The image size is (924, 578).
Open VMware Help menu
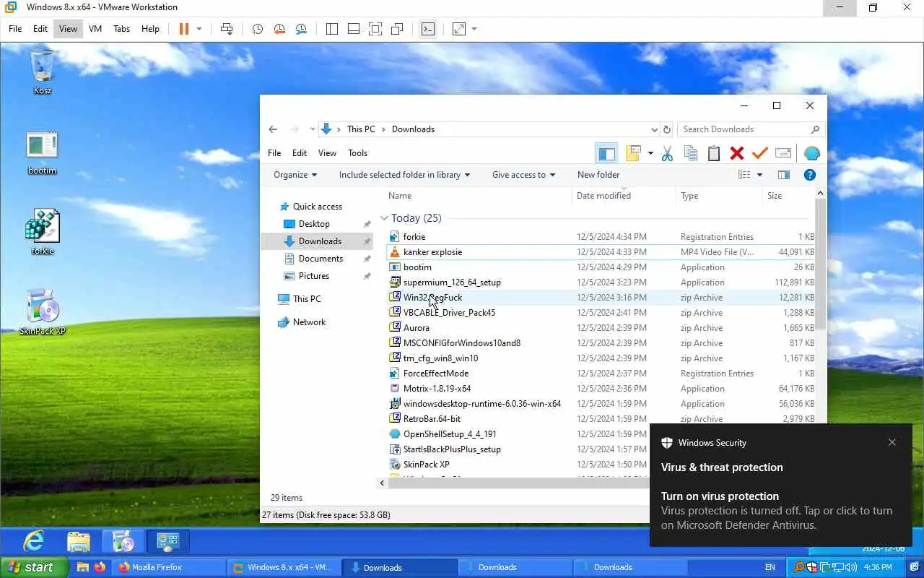pos(150,29)
